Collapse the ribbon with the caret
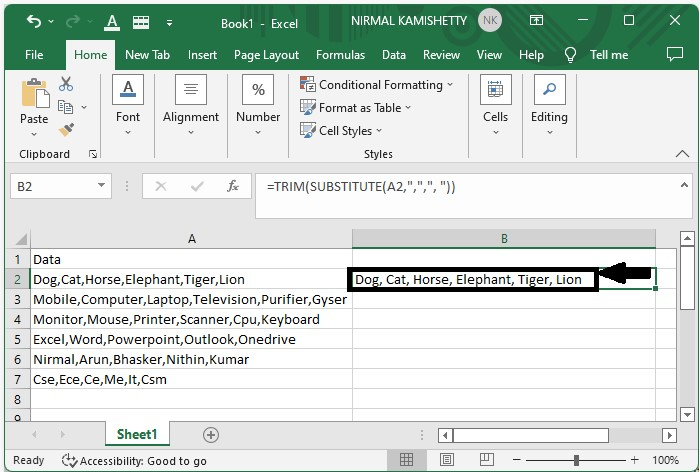Viewport: 700px width, 472px height. 682,154
